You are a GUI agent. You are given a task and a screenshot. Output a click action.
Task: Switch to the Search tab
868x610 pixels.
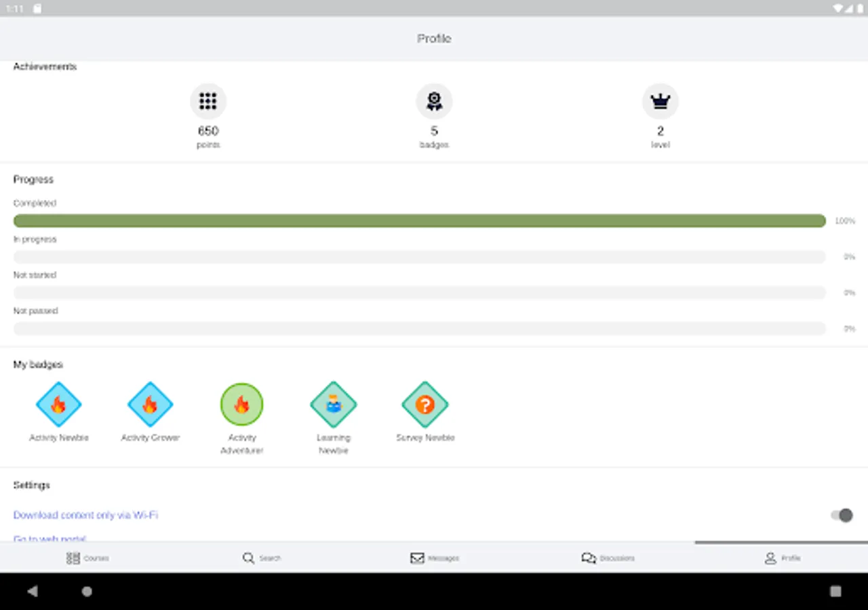click(261, 558)
